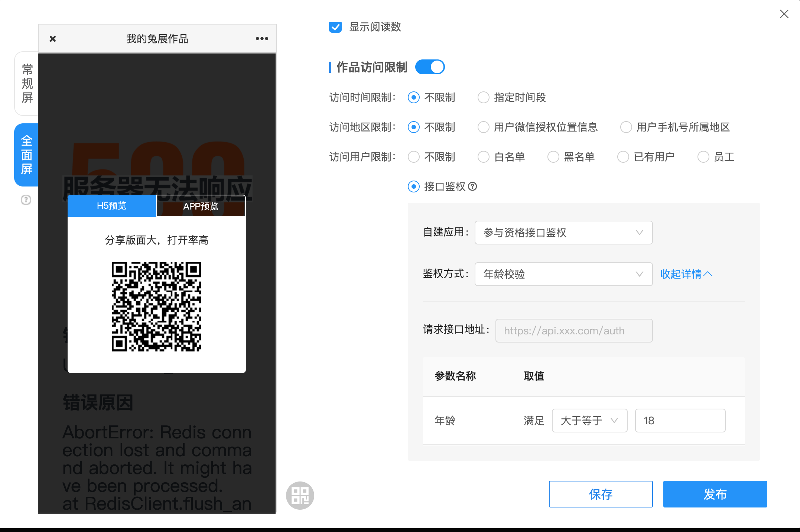
Task: Click the 保存 button
Action: pos(601,494)
